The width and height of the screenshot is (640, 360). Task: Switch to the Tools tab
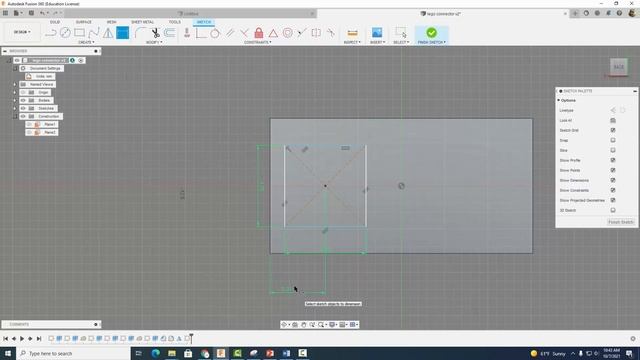174,22
